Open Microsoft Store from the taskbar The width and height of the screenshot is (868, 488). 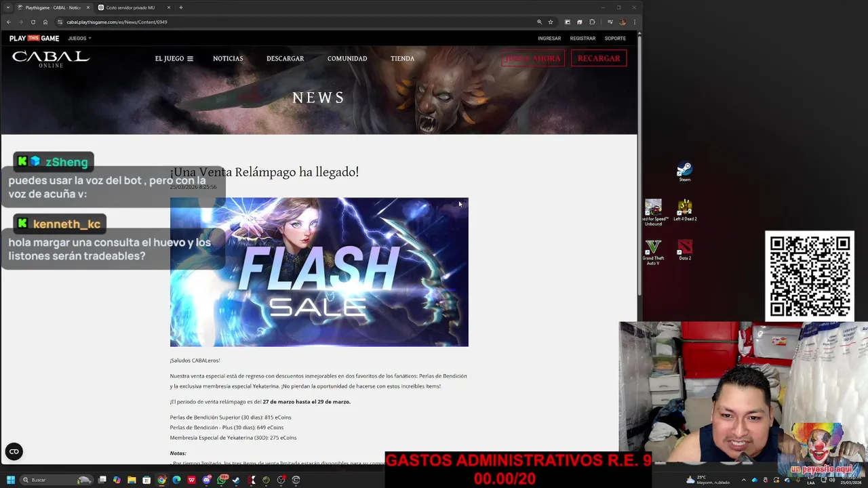coord(146,480)
